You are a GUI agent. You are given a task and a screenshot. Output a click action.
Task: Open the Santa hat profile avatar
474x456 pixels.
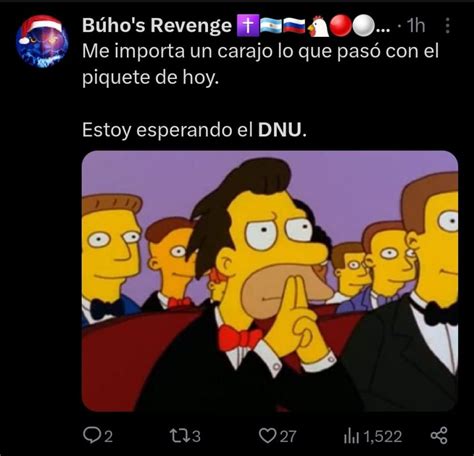coord(42,41)
